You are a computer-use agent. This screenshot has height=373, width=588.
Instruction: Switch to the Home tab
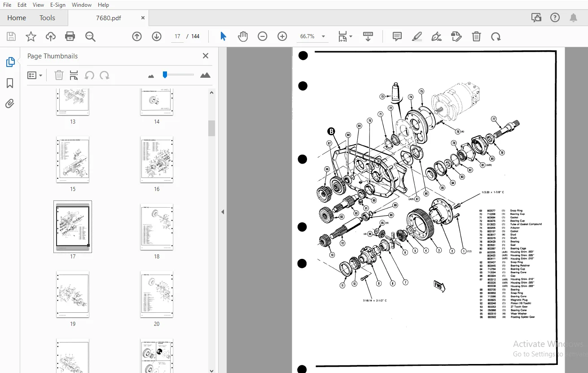pyautogui.click(x=17, y=18)
